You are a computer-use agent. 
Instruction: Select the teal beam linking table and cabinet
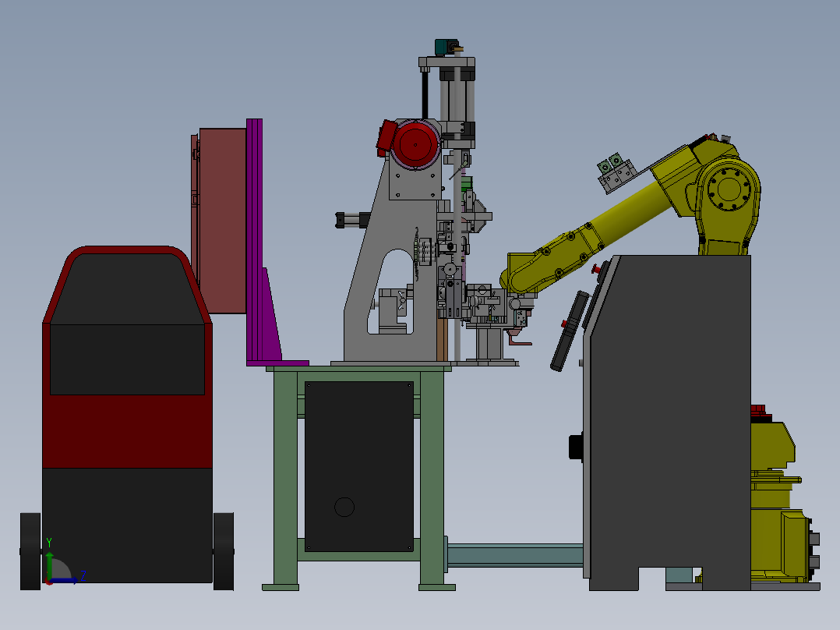[x=514, y=555]
